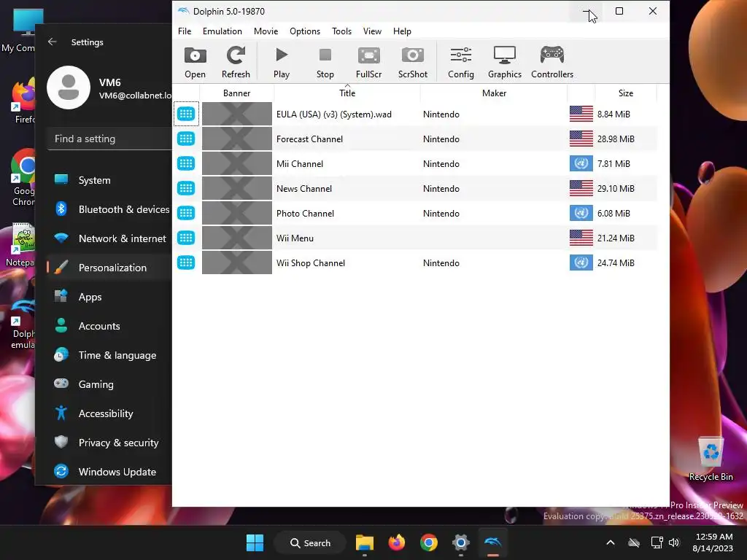The height and width of the screenshot is (560, 747).
Task: Sort the game list by Title column
Action: [347, 93]
